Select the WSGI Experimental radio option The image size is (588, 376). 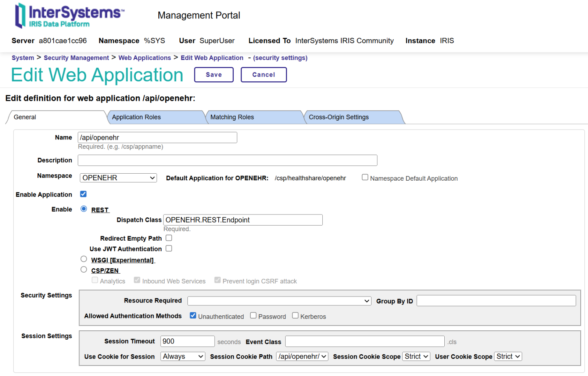(x=84, y=259)
